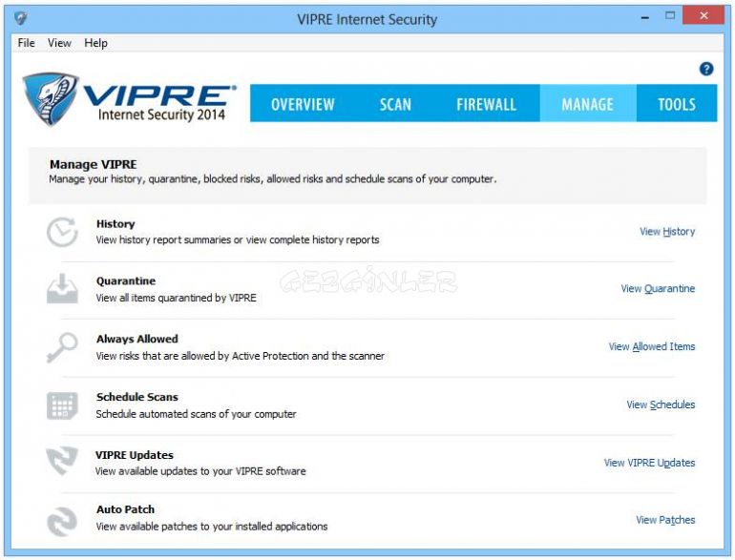Maximize the VIPRE window
The image size is (735, 560).
tap(670, 16)
